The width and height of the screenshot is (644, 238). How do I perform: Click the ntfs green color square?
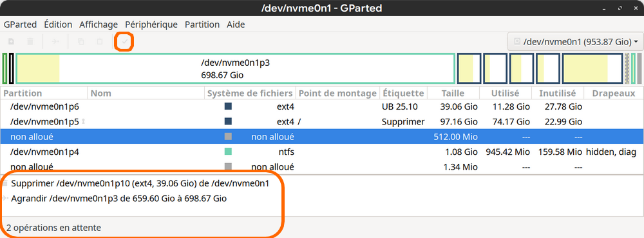228,152
